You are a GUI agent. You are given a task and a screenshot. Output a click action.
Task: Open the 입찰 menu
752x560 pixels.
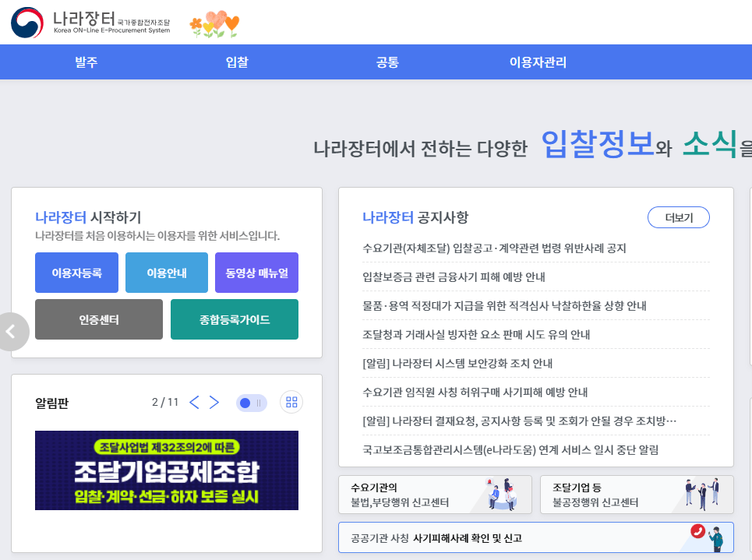click(x=237, y=62)
